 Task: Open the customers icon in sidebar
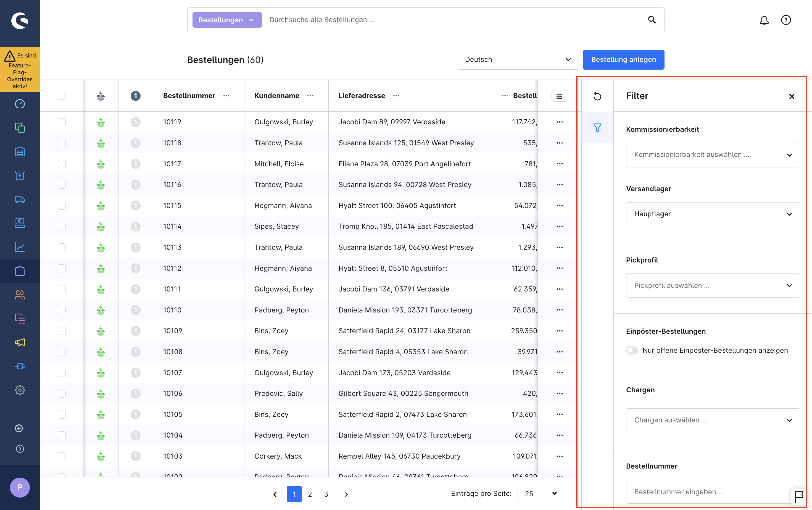[x=20, y=295]
